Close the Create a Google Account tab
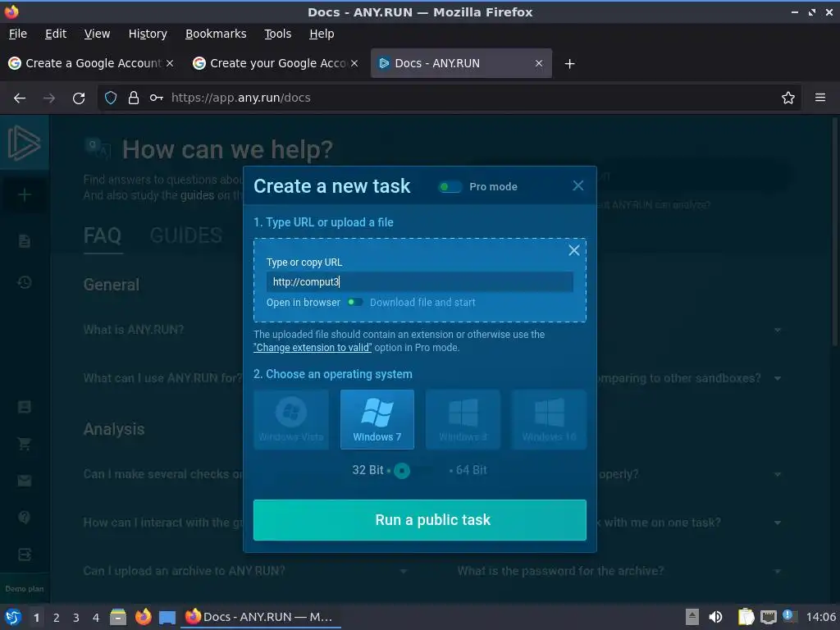840x630 pixels. tap(170, 63)
